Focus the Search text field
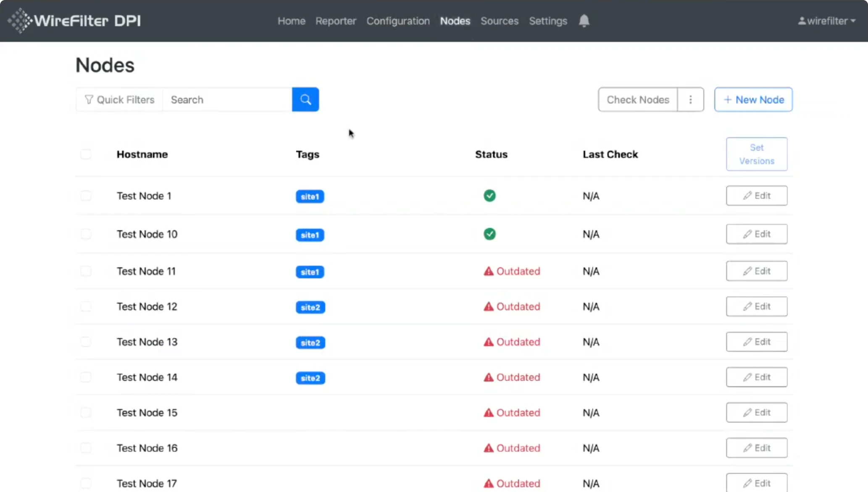868x492 pixels. click(227, 99)
